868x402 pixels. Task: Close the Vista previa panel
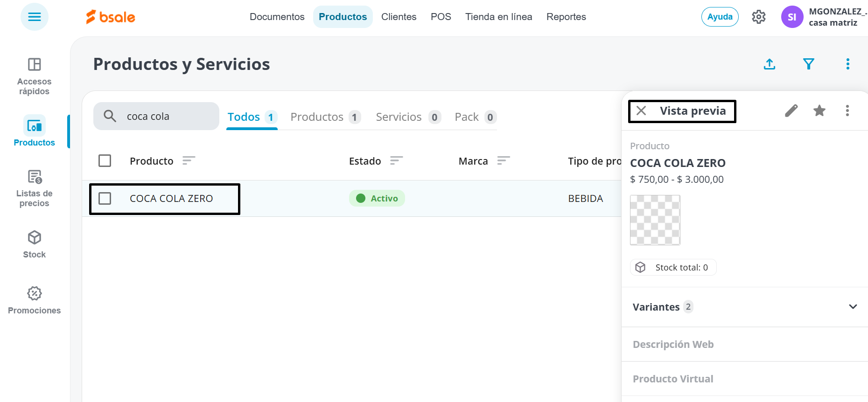click(x=641, y=111)
